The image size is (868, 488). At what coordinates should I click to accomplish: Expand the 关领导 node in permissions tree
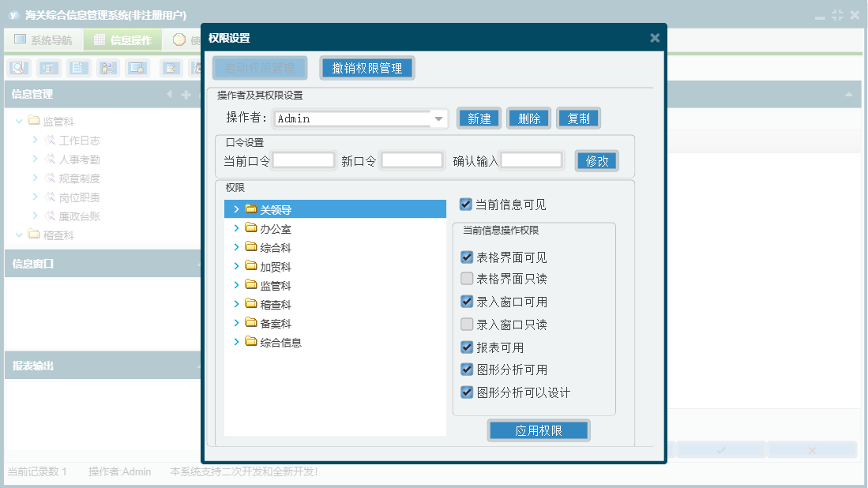[236, 209]
